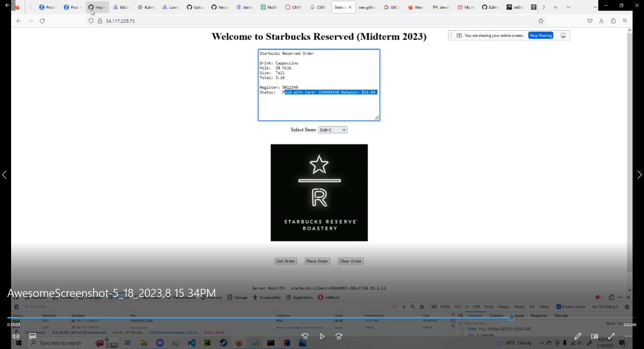
Task: Open the No Throttling dropdown
Action: point(604,307)
